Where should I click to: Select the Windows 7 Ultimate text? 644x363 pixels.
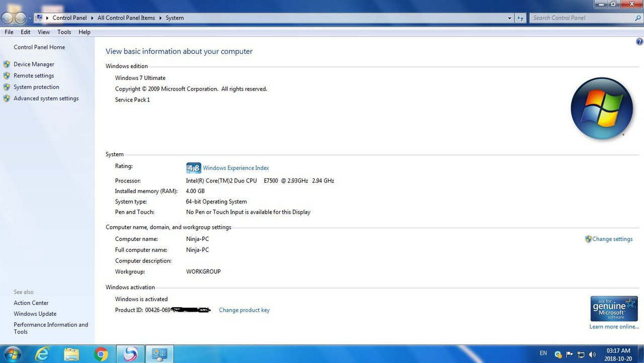pos(140,78)
